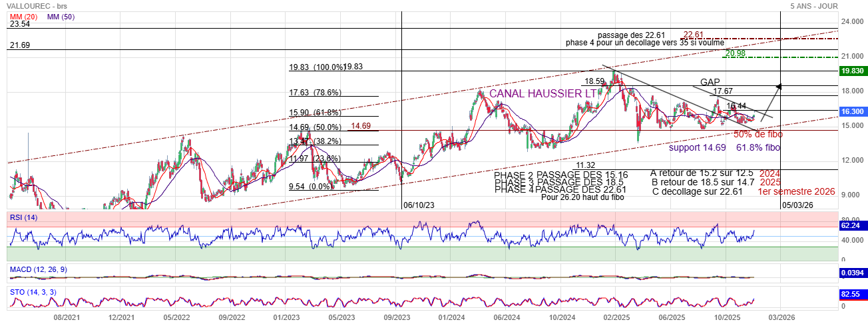Toggle the MM (50) moving average legend

coord(61,17)
